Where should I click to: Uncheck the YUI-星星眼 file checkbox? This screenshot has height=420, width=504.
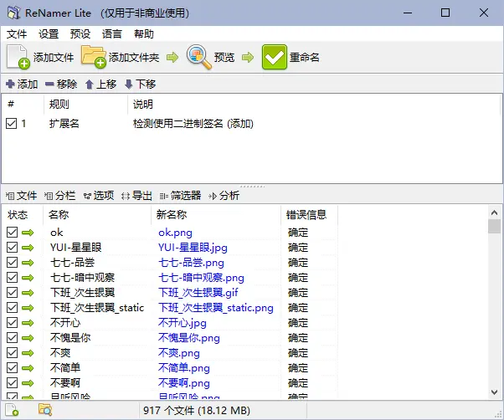pos(12,248)
